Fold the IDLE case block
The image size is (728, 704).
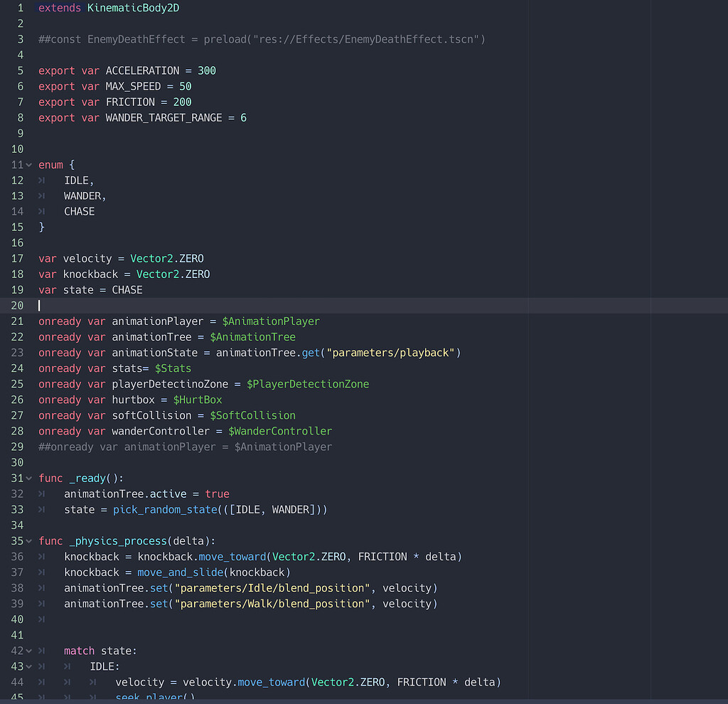pos(29,666)
